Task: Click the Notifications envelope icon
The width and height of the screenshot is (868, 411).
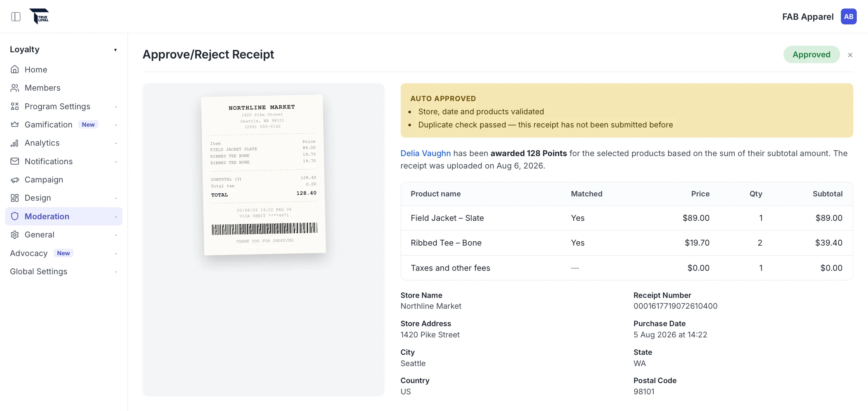Action: click(x=15, y=161)
